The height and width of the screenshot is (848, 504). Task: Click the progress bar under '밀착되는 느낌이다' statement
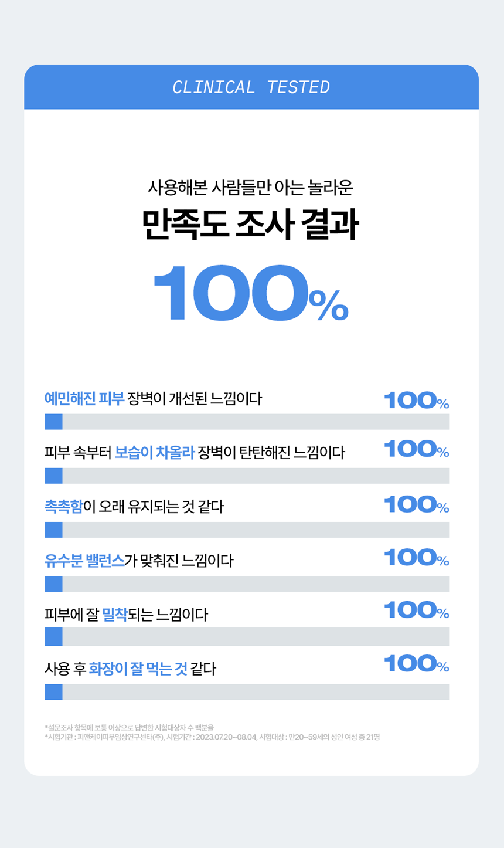[247, 636]
